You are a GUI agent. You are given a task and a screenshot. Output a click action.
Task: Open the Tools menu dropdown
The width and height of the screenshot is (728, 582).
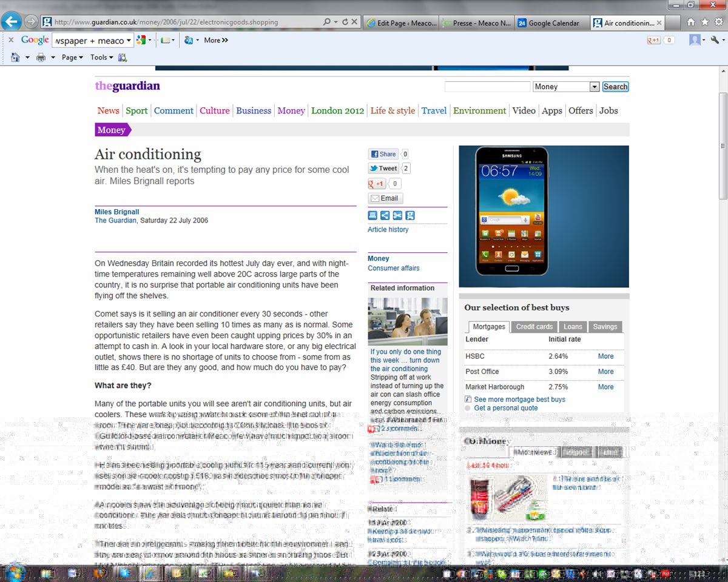point(101,57)
